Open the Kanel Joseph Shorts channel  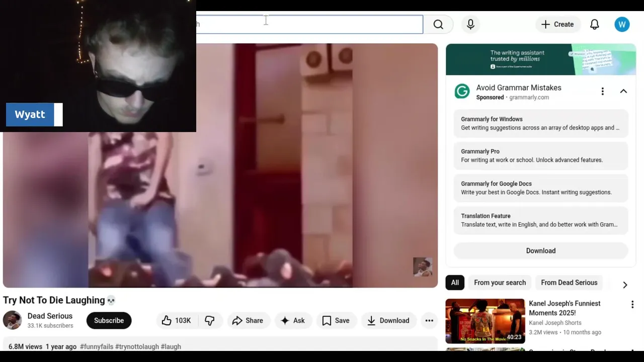[x=555, y=323]
